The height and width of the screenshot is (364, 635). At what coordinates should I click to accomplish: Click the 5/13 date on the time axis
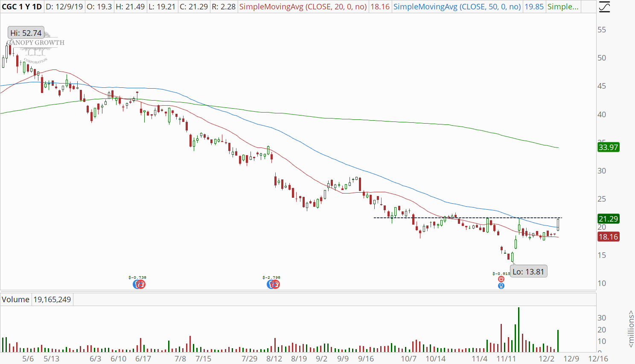[52, 359]
